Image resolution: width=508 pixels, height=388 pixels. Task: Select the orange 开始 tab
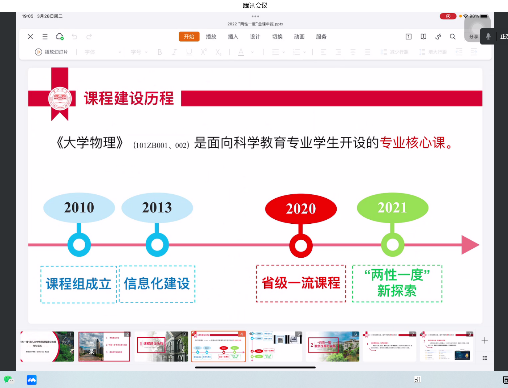point(189,37)
